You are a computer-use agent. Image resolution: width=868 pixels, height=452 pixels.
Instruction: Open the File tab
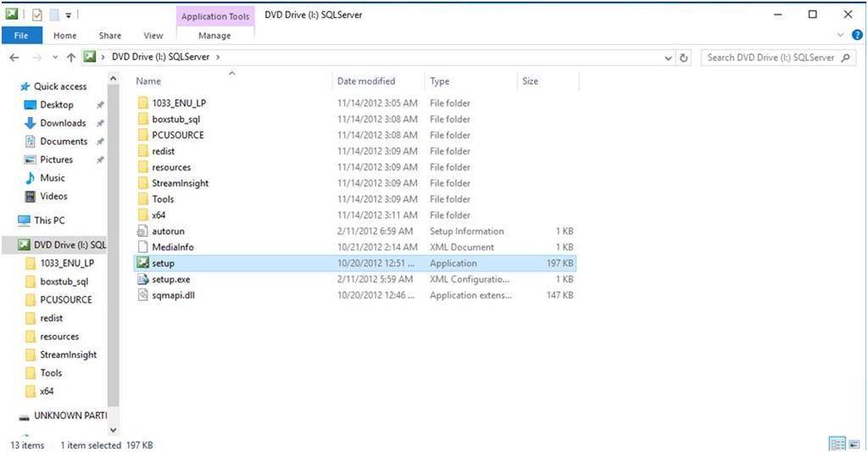pos(21,36)
